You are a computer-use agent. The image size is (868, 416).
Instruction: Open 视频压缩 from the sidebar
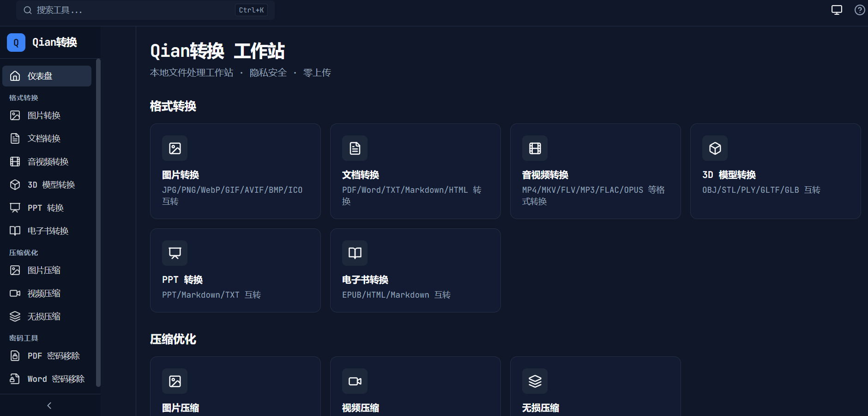pos(47,294)
